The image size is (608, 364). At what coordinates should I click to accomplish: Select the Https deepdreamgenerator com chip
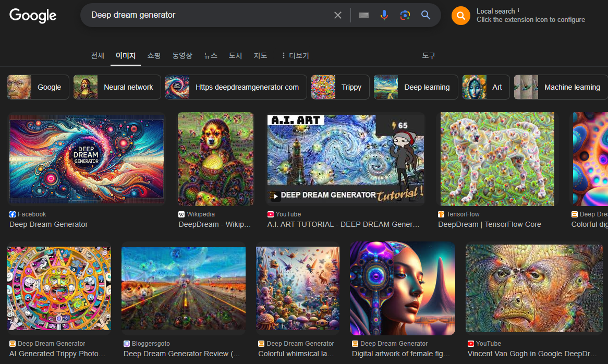236,87
